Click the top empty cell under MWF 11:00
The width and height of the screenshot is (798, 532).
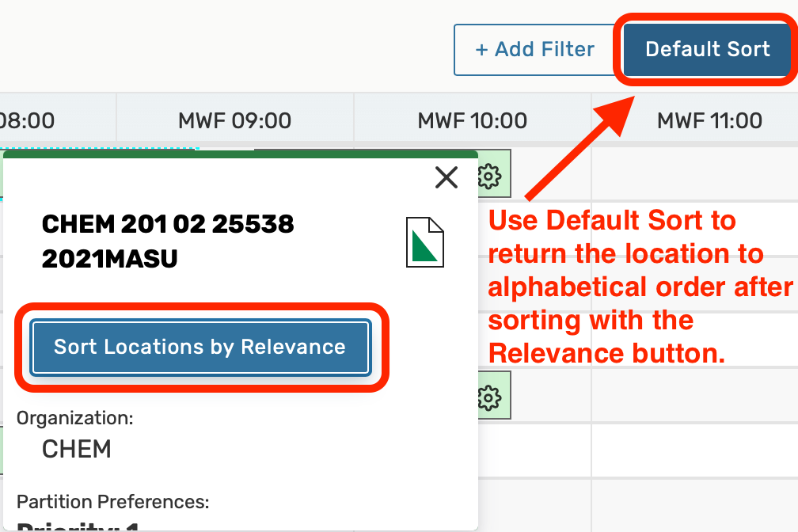694,174
